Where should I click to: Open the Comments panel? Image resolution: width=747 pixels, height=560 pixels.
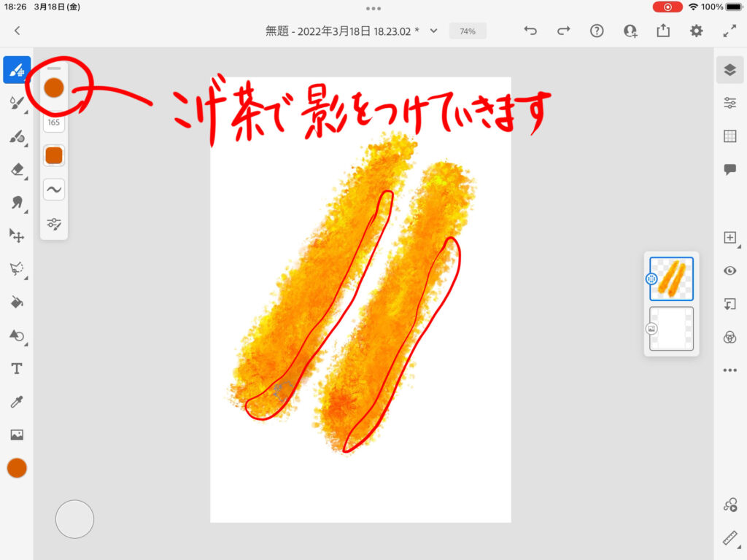(729, 169)
